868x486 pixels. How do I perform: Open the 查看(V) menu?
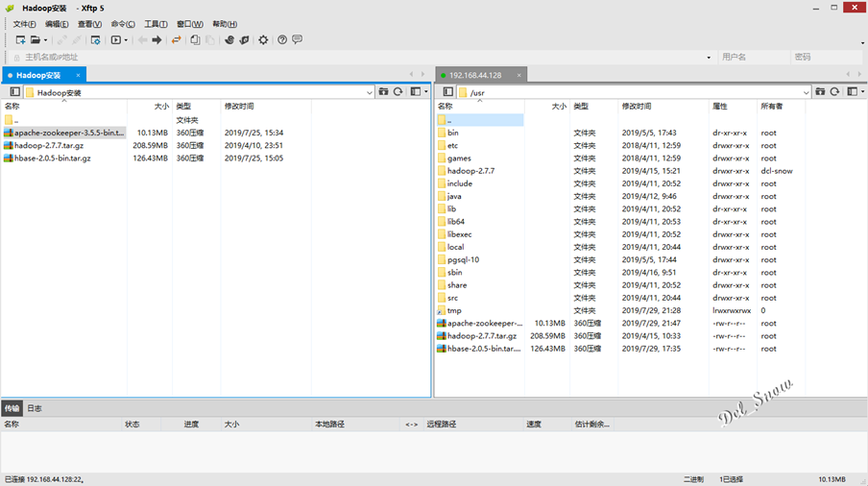pyautogui.click(x=89, y=24)
